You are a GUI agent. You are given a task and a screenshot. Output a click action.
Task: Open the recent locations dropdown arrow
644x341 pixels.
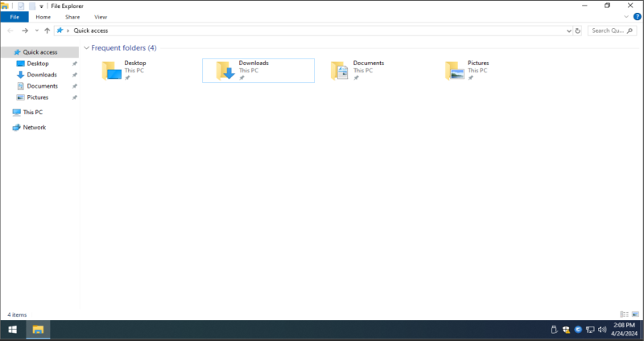click(x=36, y=31)
